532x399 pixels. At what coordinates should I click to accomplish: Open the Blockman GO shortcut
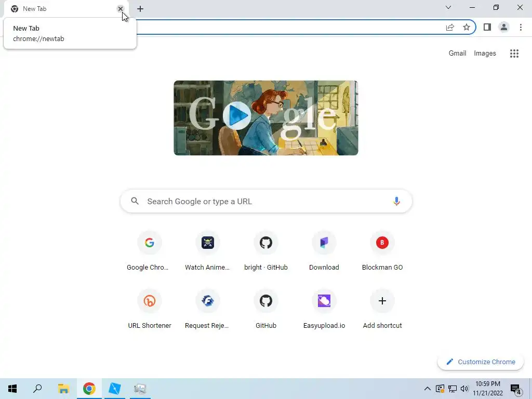pyautogui.click(x=382, y=252)
